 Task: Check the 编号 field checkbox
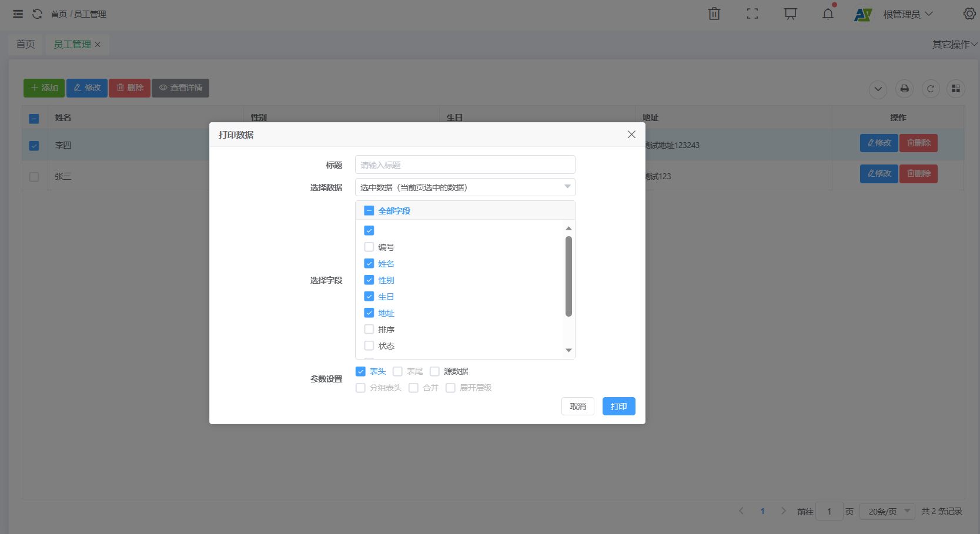coord(369,247)
